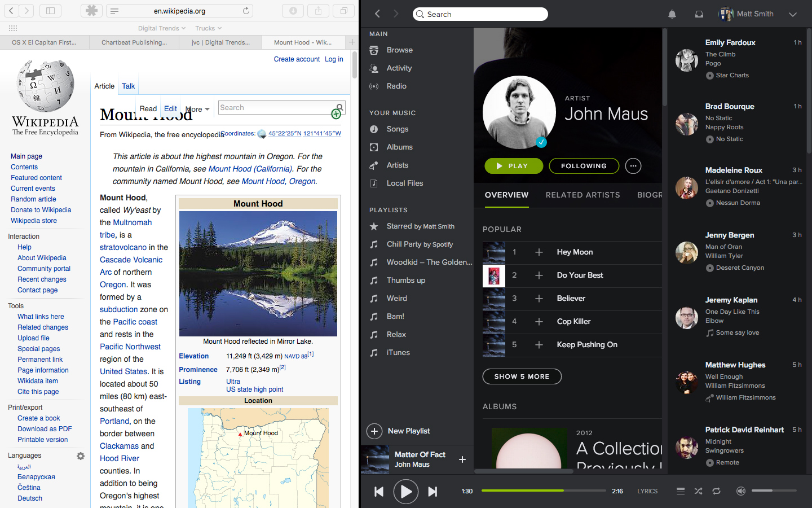Click the Safari forward arrow button
Viewport: 812px width, 508px height.
[27, 10]
